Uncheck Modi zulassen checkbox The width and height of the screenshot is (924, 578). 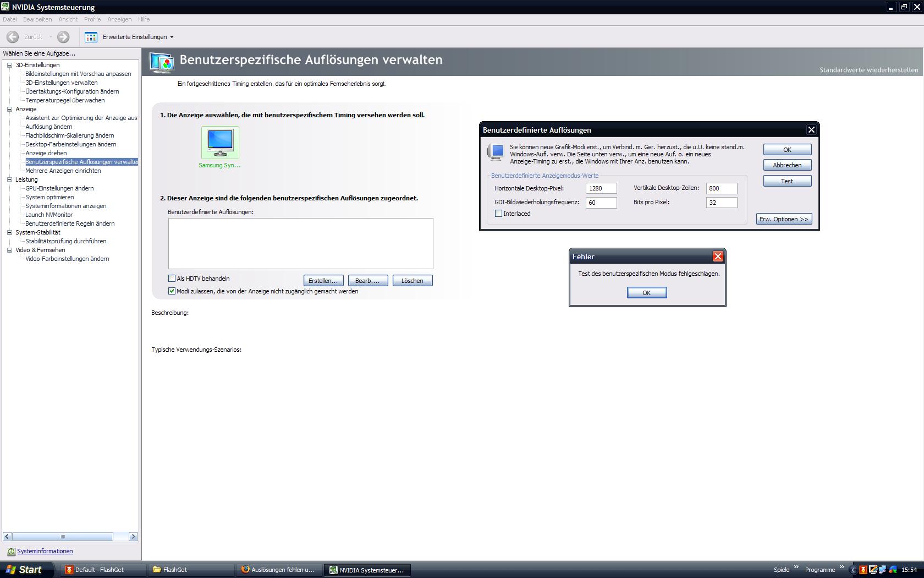(x=172, y=291)
